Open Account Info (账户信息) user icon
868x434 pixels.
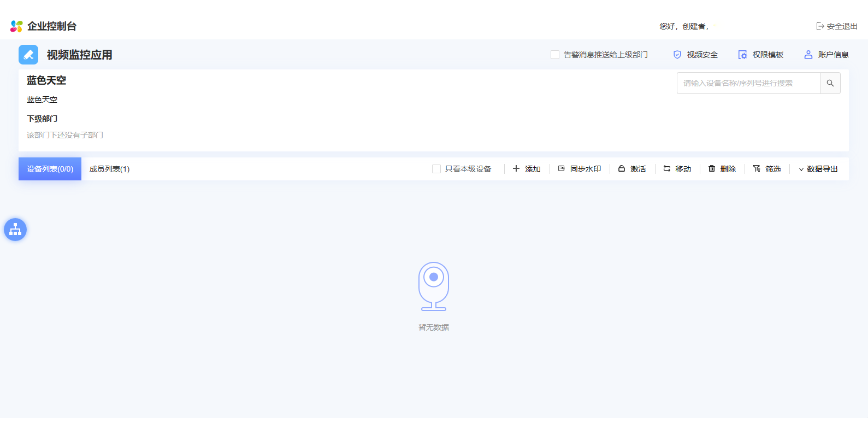pyautogui.click(x=808, y=55)
